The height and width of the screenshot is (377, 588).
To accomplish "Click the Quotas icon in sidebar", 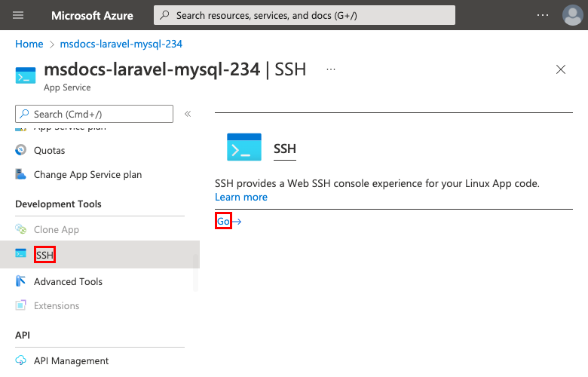I will pyautogui.click(x=20, y=150).
